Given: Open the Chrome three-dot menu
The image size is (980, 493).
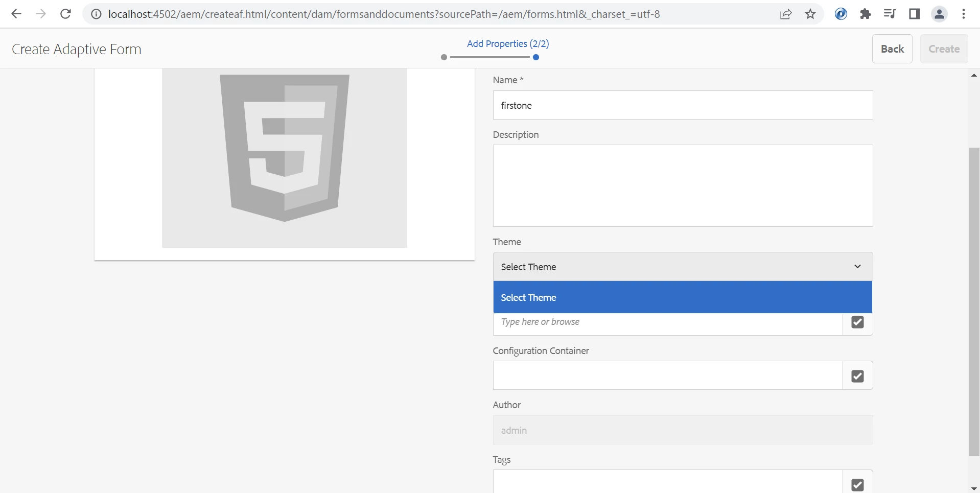Looking at the screenshot, I should (964, 14).
